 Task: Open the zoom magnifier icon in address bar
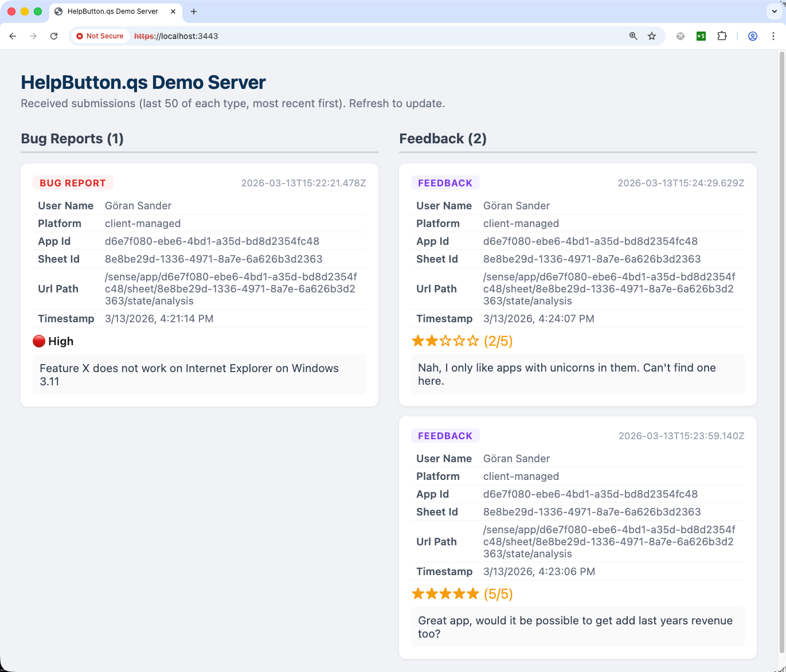click(x=632, y=36)
